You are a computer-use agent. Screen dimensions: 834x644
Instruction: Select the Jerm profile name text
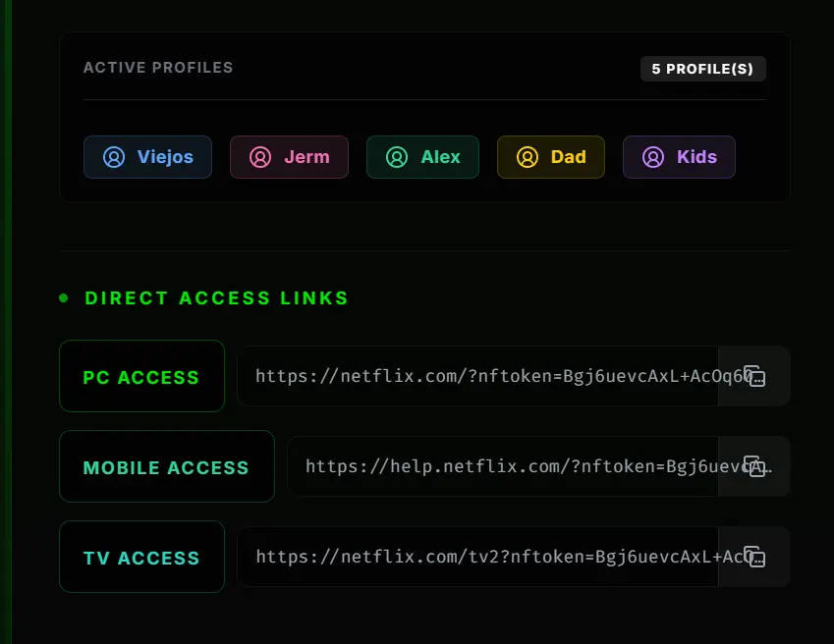pos(306,157)
